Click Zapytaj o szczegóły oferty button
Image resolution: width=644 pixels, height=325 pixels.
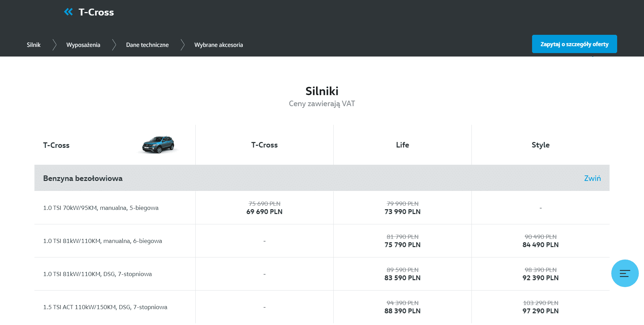click(574, 44)
